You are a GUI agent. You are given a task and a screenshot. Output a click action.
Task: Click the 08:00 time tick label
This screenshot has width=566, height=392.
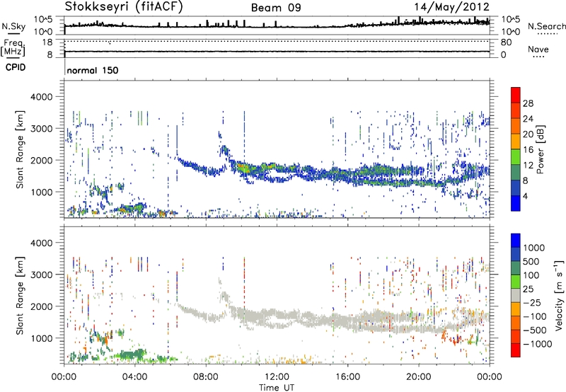pos(206,377)
